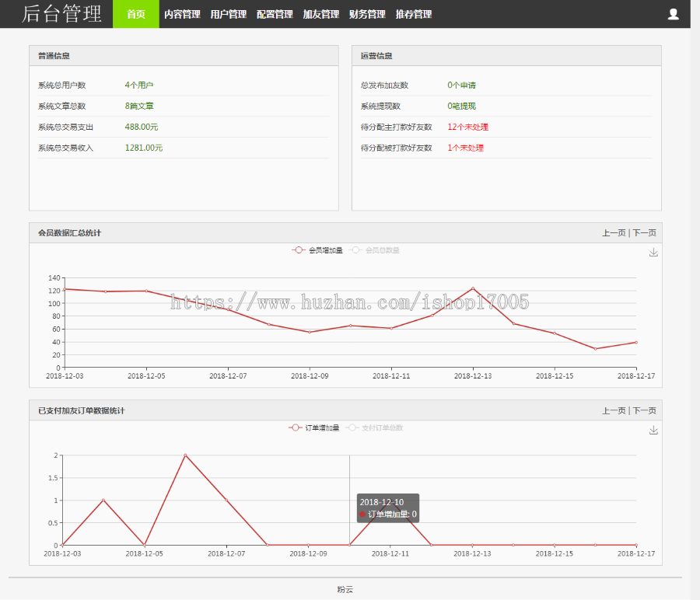This screenshot has width=700, height=600.
Task: Click 下一页 in paid order statistics panel
Action: click(x=644, y=410)
